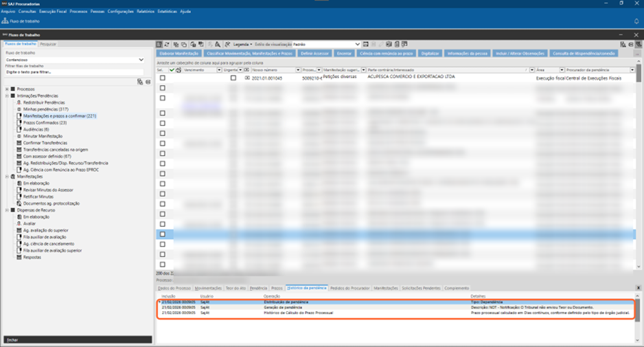Open the Contencioso workflow dropdown
This screenshot has width=644, height=347.
tap(141, 60)
